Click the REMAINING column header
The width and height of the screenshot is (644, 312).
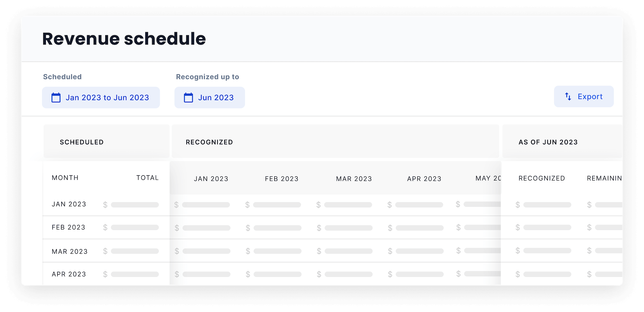604,178
